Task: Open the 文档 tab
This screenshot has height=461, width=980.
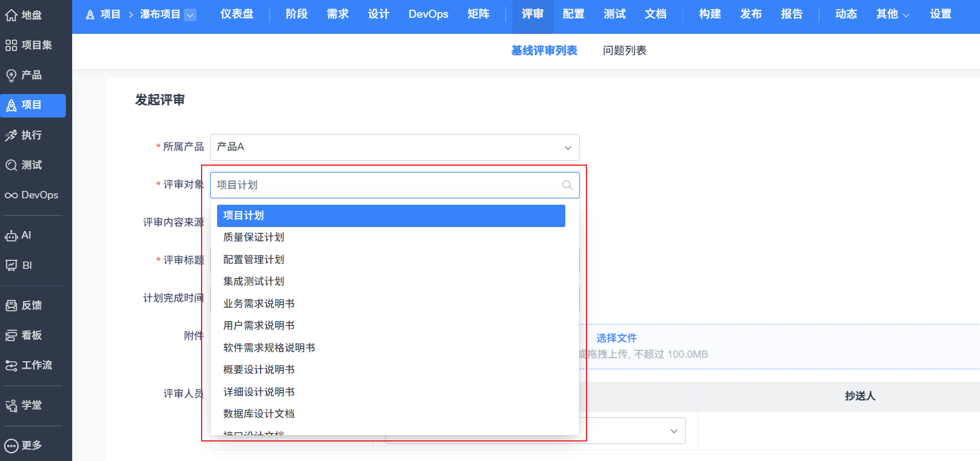Action: click(655, 14)
